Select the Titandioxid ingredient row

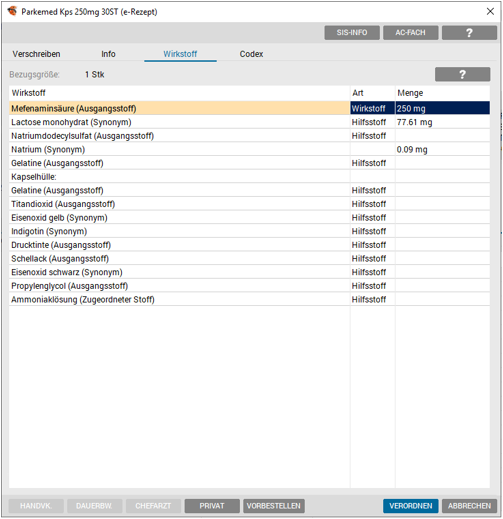[x=249, y=204]
